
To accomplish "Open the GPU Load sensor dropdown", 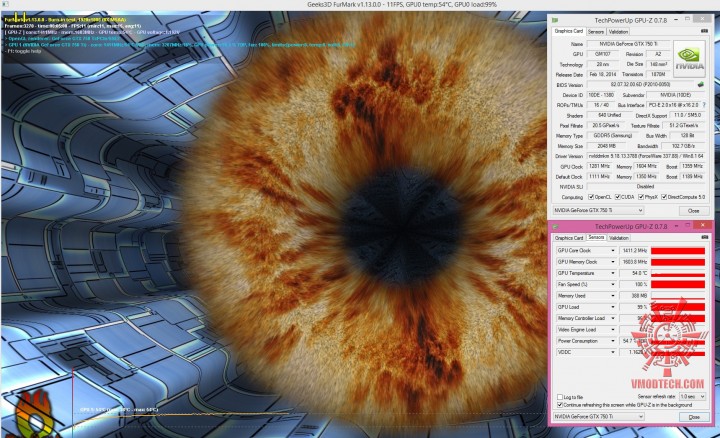I will pos(613,307).
